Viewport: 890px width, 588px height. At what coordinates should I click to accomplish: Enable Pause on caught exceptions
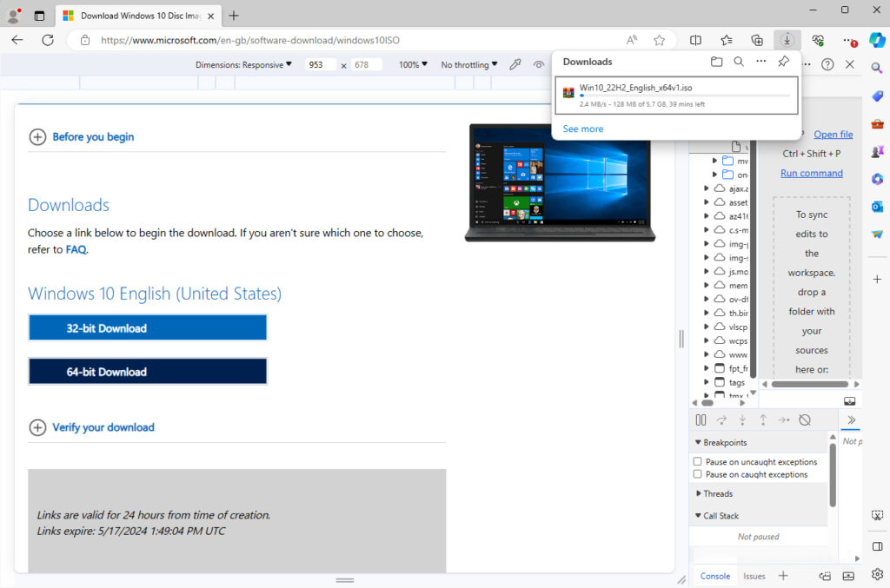(696, 474)
